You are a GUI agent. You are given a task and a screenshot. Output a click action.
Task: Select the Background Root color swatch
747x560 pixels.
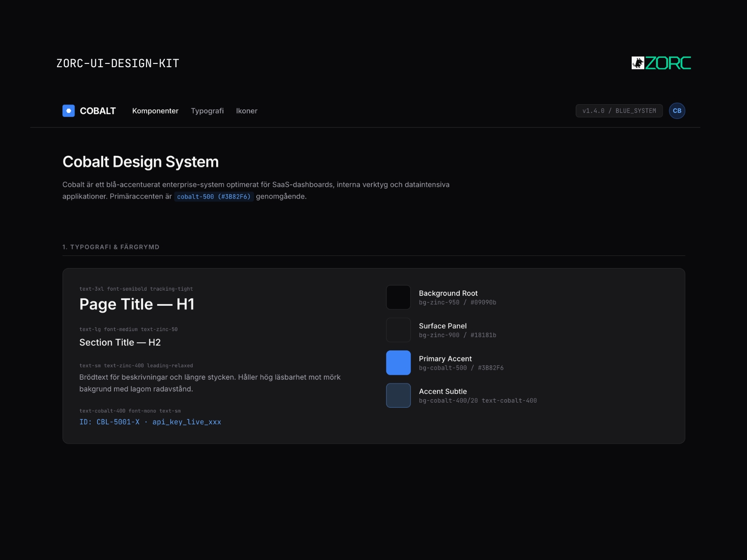pyautogui.click(x=398, y=297)
